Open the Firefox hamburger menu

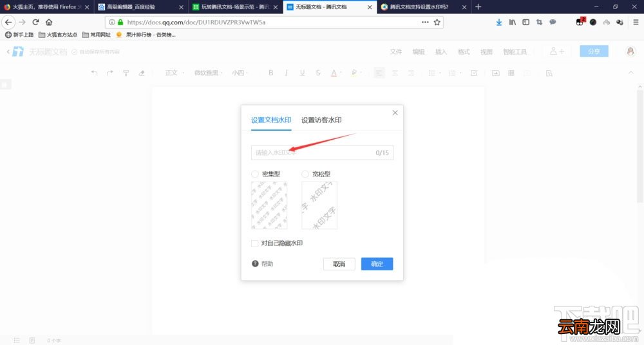[636, 22]
